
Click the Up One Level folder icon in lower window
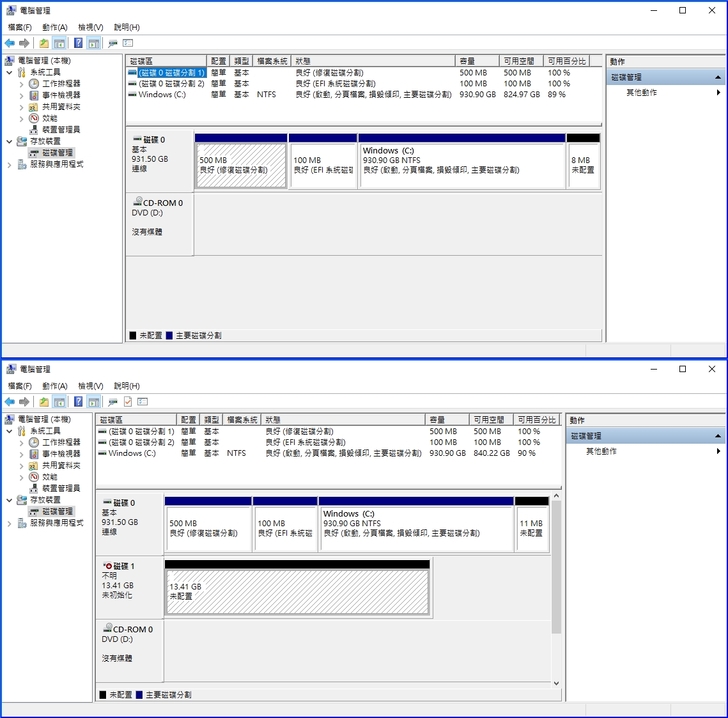click(x=44, y=401)
